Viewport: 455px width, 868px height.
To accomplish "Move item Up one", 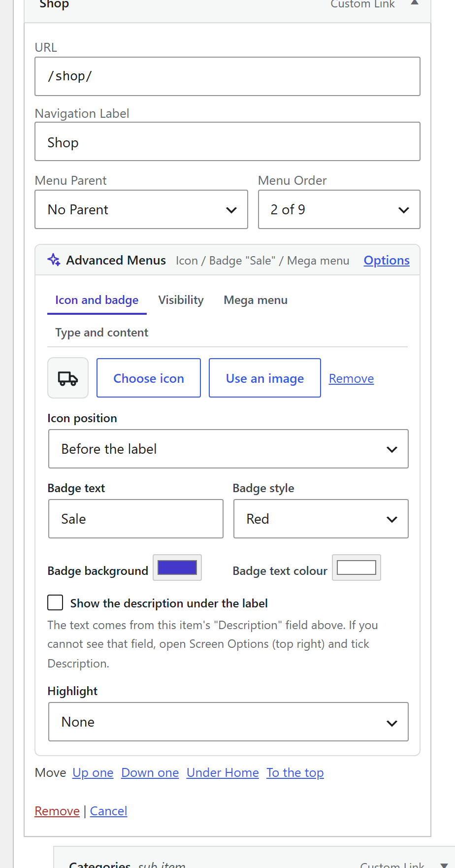I will click(x=93, y=772).
